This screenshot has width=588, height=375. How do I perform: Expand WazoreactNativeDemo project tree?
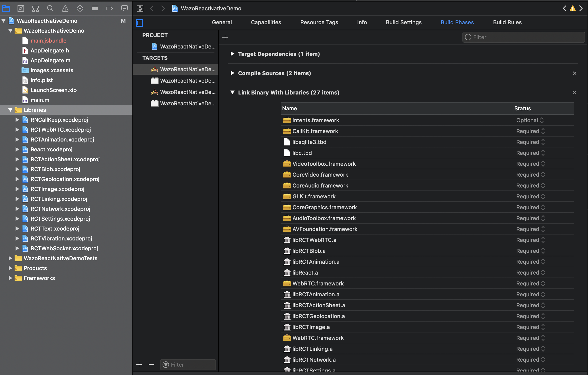[5, 20]
